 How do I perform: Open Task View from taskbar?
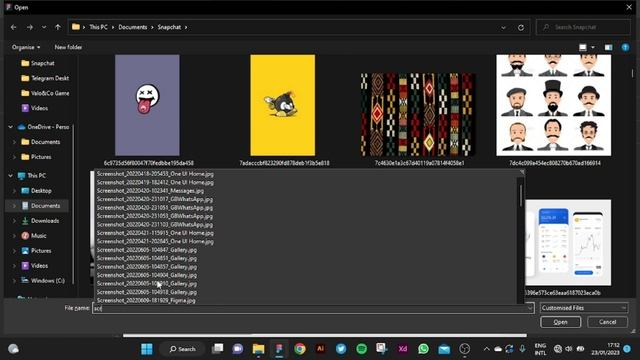[218, 349]
